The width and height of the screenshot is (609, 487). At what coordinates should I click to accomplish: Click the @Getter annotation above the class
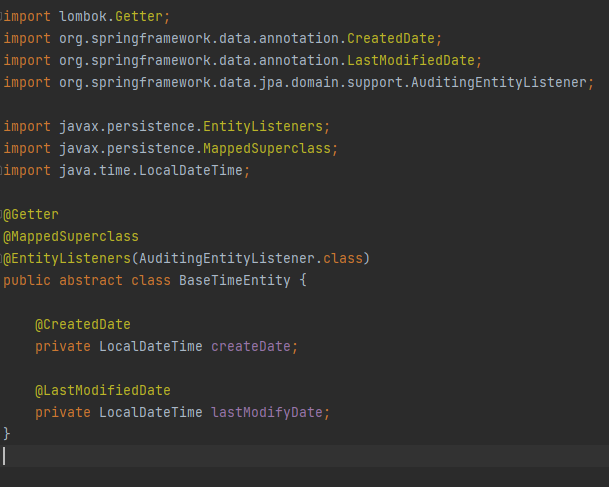pyautogui.click(x=31, y=214)
